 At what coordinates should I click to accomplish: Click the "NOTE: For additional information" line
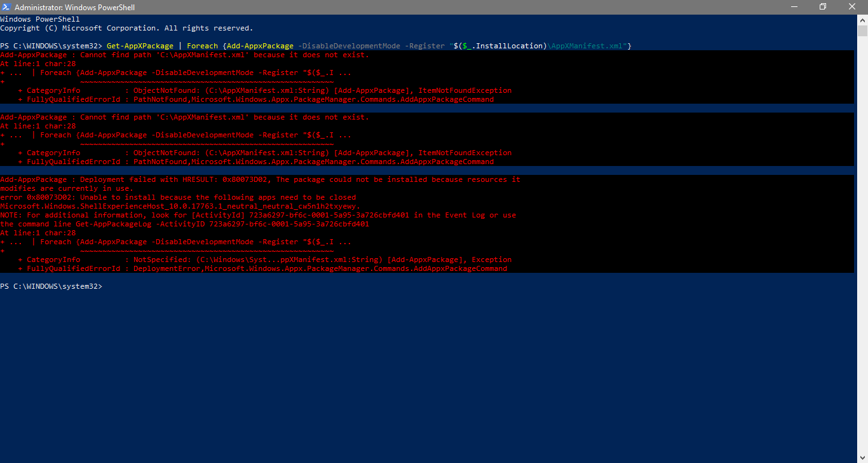tap(258, 215)
